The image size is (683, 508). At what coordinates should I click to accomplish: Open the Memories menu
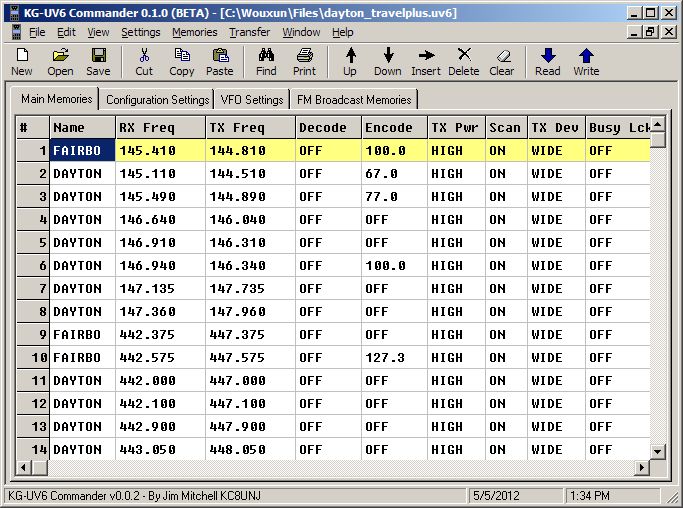(194, 32)
